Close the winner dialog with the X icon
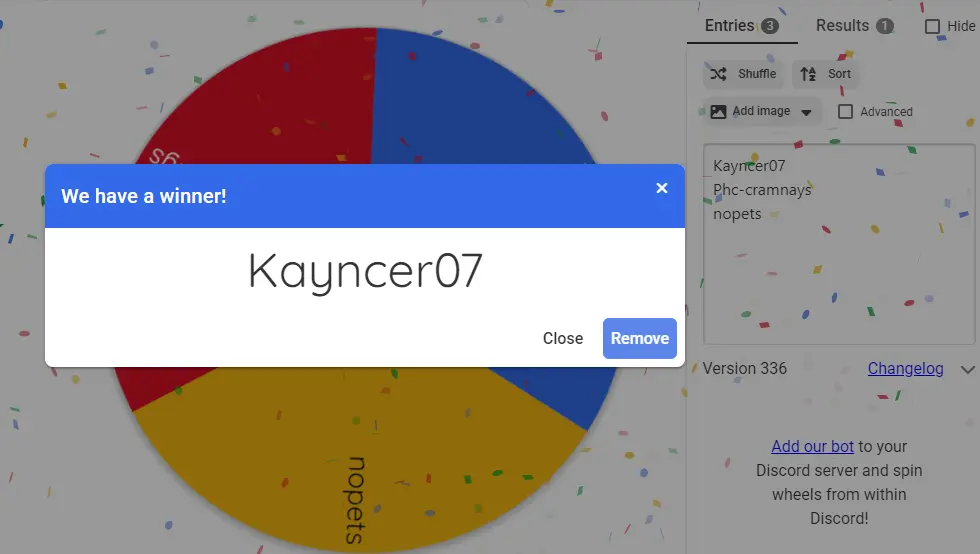Screen dimensions: 980x554 (x=662, y=188)
